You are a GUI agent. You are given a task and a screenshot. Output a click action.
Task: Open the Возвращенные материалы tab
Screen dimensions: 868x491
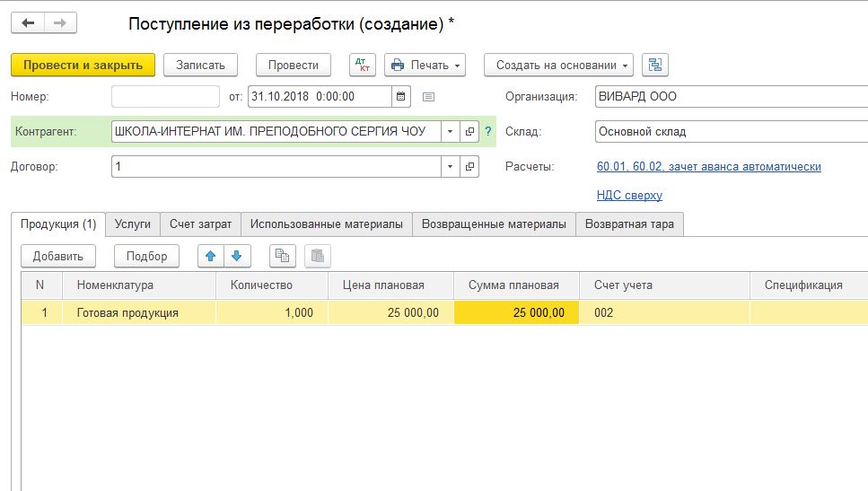[494, 224]
